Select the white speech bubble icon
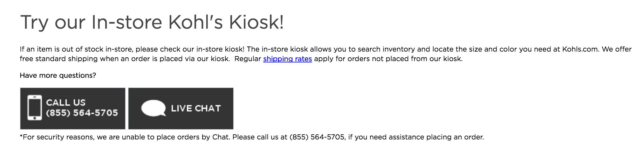The height and width of the screenshot is (149, 644). coord(153,108)
